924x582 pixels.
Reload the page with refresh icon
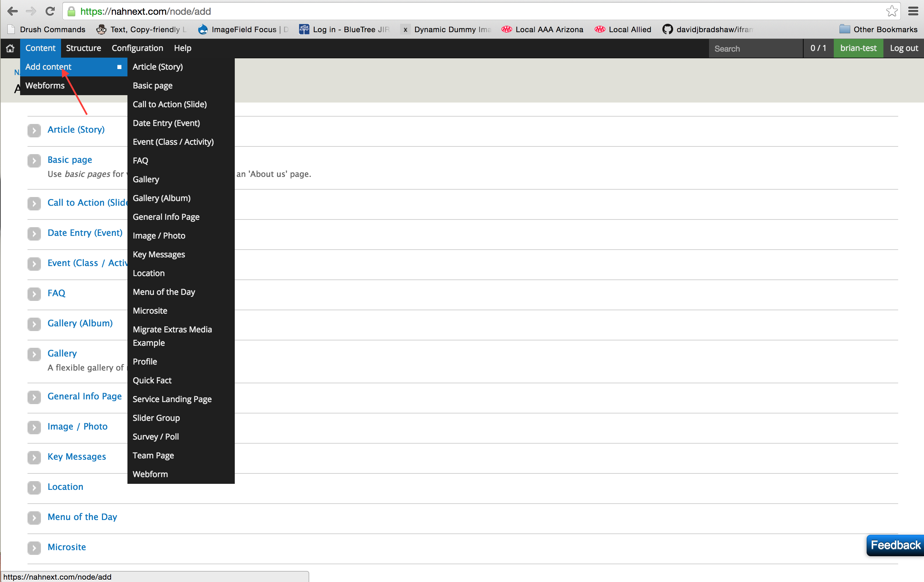coord(50,11)
